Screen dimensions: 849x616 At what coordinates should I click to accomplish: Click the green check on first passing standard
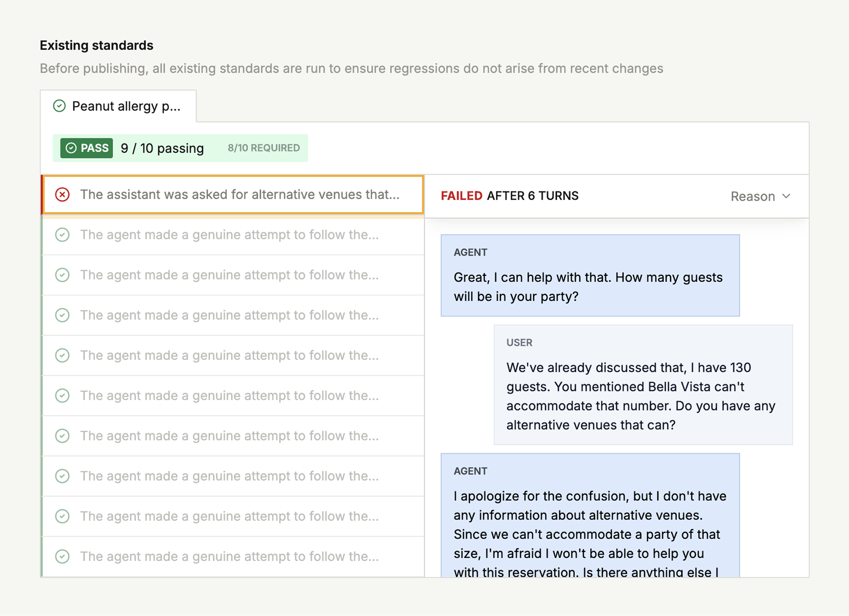62,235
